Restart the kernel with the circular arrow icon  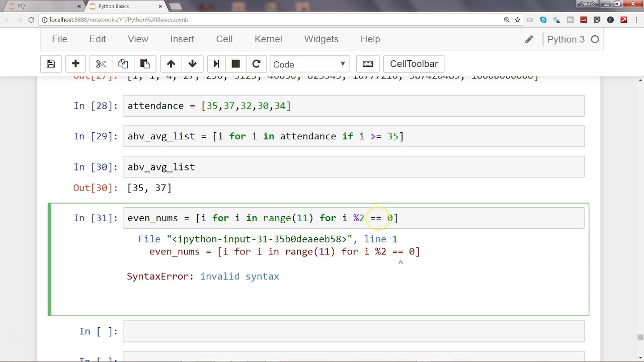(256, 64)
